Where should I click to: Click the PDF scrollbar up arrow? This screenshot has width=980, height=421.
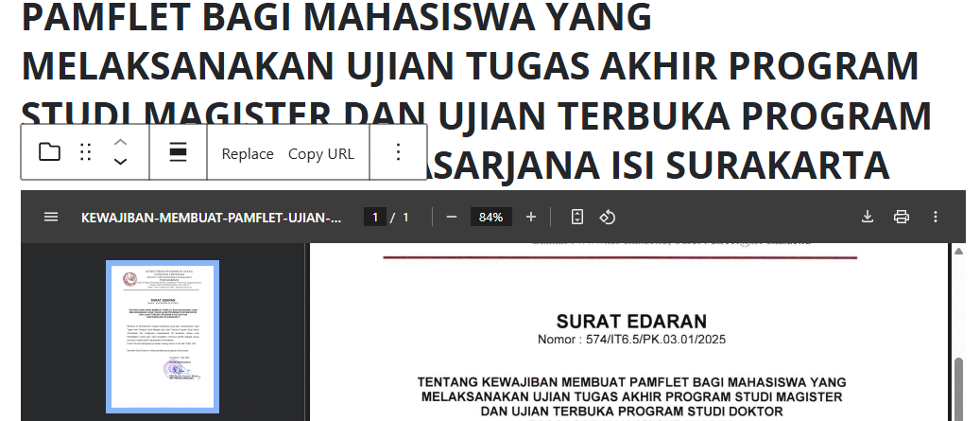coord(958,252)
